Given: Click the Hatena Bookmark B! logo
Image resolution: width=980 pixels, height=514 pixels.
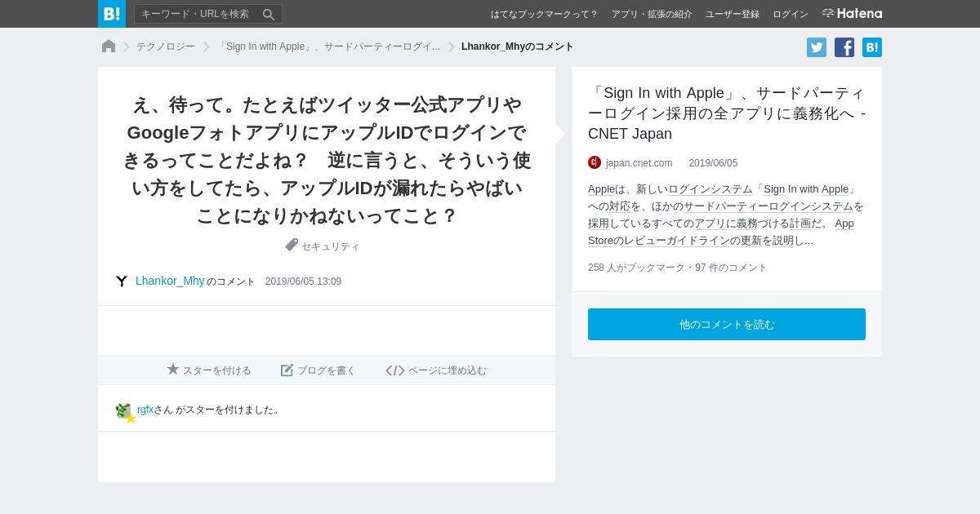Looking at the screenshot, I should 112,14.
